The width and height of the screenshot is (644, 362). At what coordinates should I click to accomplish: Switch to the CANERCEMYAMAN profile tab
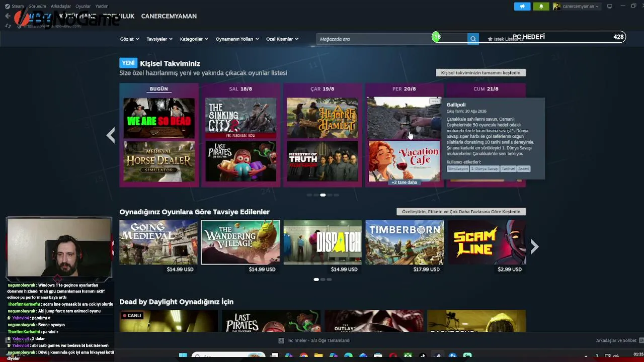point(169,16)
